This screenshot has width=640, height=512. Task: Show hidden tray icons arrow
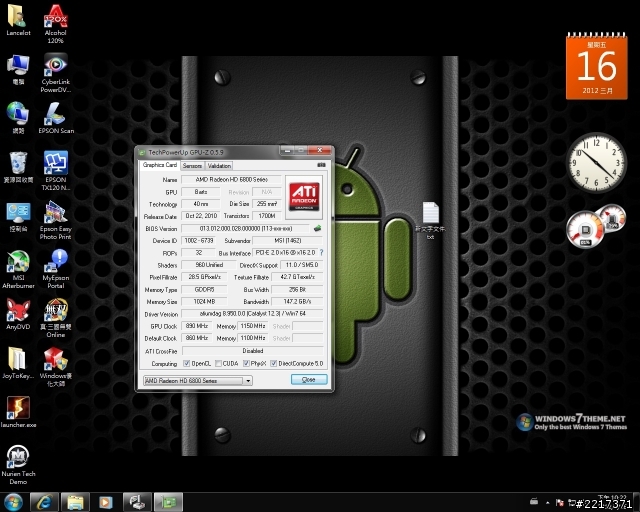[547, 502]
